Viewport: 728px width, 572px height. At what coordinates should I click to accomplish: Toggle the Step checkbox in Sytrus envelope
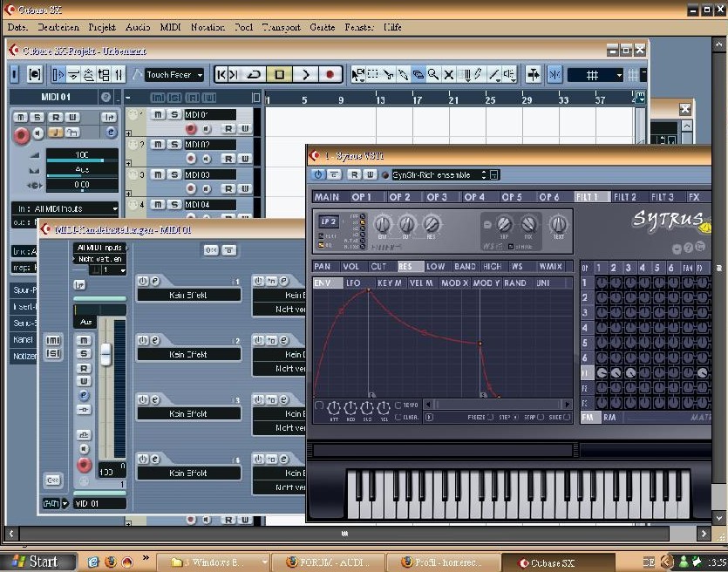pyautogui.click(x=515, y=417)
